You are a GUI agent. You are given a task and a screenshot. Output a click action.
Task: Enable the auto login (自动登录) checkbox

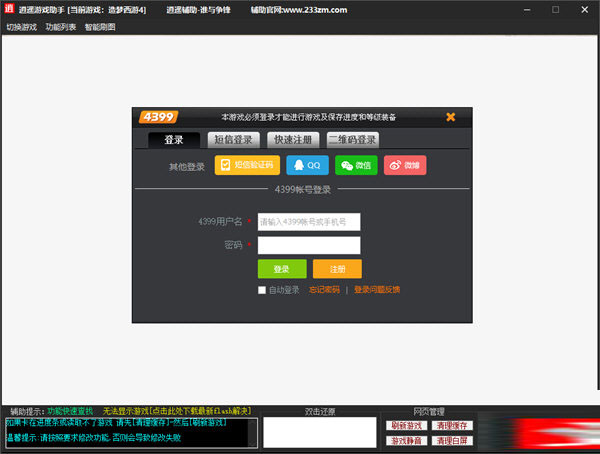click(x=262, y=290)
